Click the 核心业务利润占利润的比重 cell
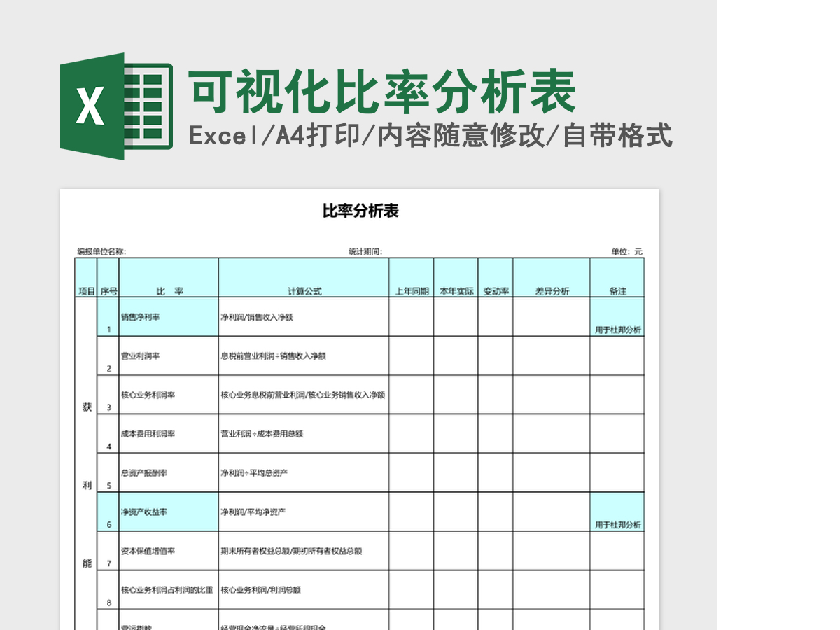Screen dimensions: 840x630 point(169,590)
